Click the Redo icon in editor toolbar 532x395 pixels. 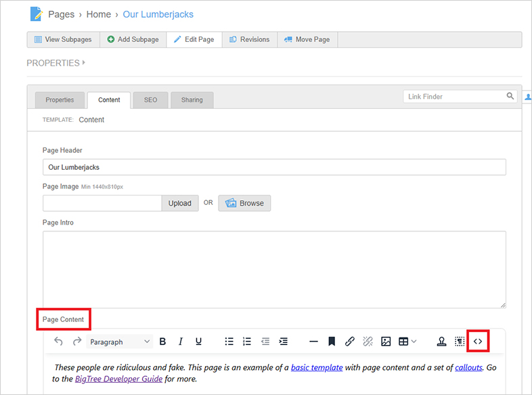[77, 342]
